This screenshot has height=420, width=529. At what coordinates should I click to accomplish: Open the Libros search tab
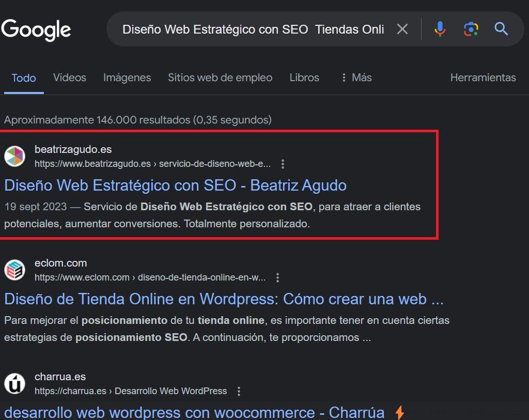point(304,77)
